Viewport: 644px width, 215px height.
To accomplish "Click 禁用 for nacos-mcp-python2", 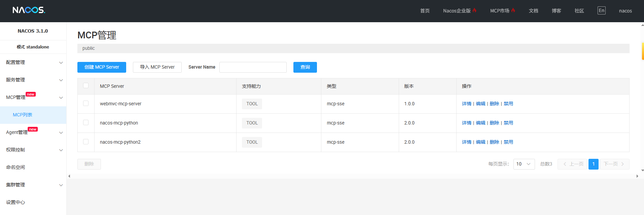I will [x=508, y=142].
